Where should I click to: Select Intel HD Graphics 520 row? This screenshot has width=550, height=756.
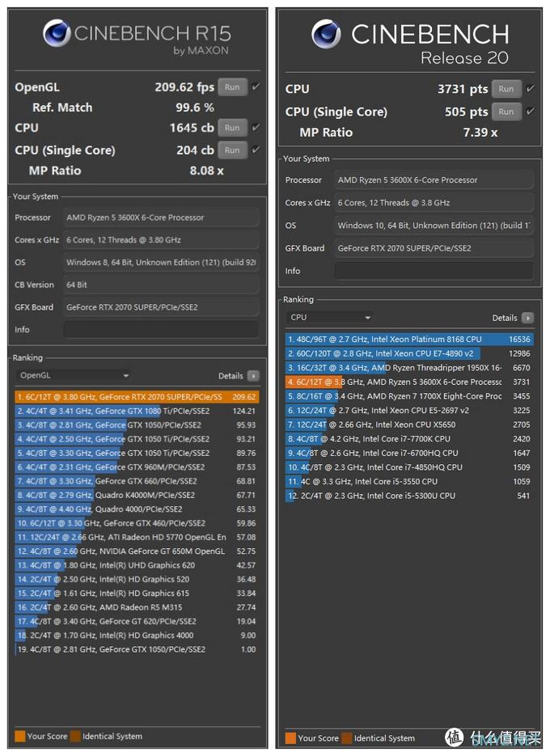click(137, 579)
